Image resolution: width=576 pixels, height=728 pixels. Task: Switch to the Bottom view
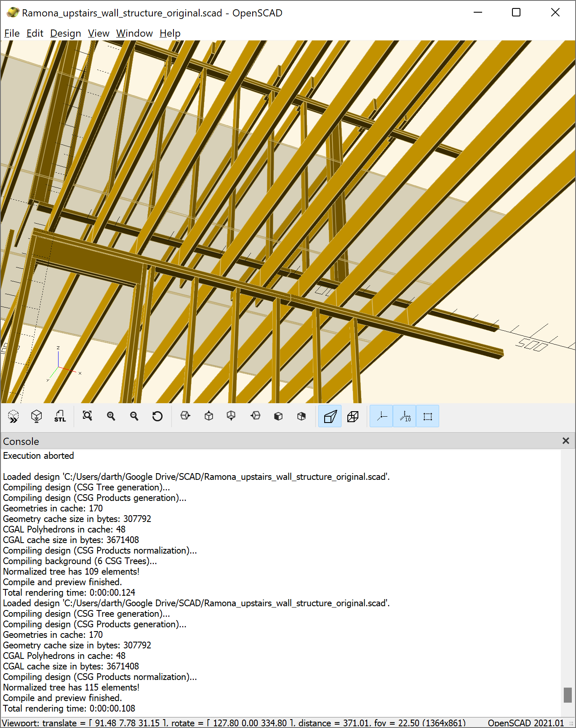click(231, 416)
